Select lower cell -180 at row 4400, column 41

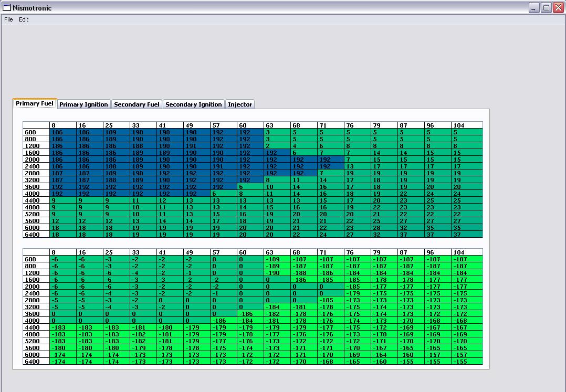[x=170, y=327]
